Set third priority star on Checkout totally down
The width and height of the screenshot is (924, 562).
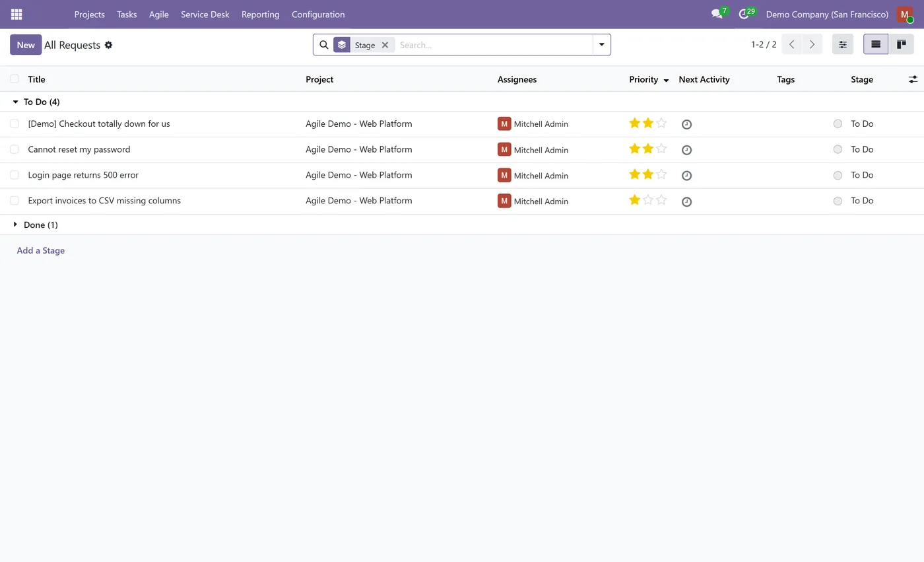(x=661, y=123)
